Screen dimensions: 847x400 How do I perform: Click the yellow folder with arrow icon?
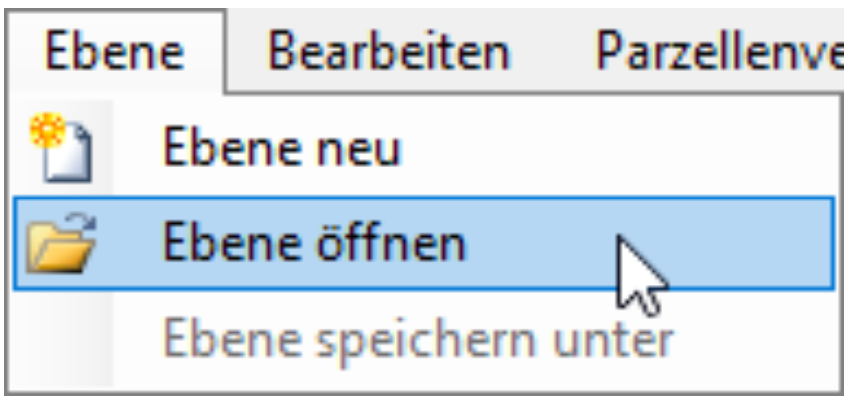click(x=60, y=245)
